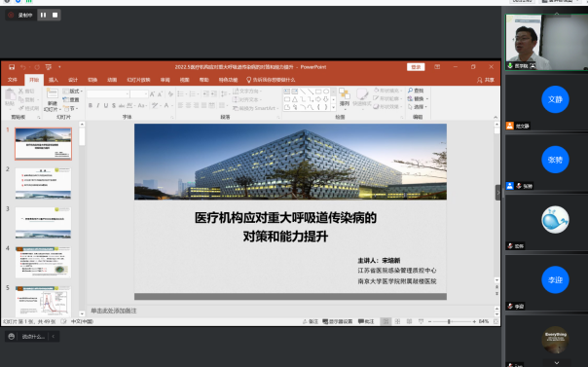The height and width of the screenshot is (367, 588).
Task: Toggle normal view button in status bar
Action: [386, 321]
